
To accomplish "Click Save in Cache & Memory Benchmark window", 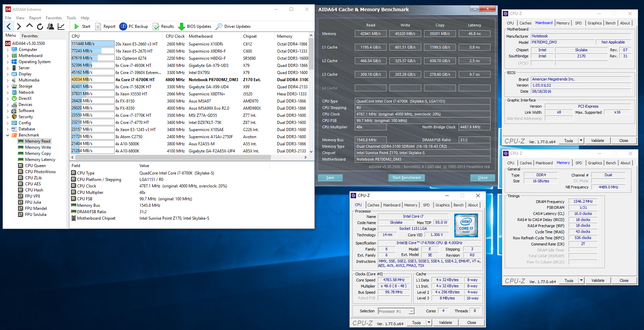I will 330,178.
